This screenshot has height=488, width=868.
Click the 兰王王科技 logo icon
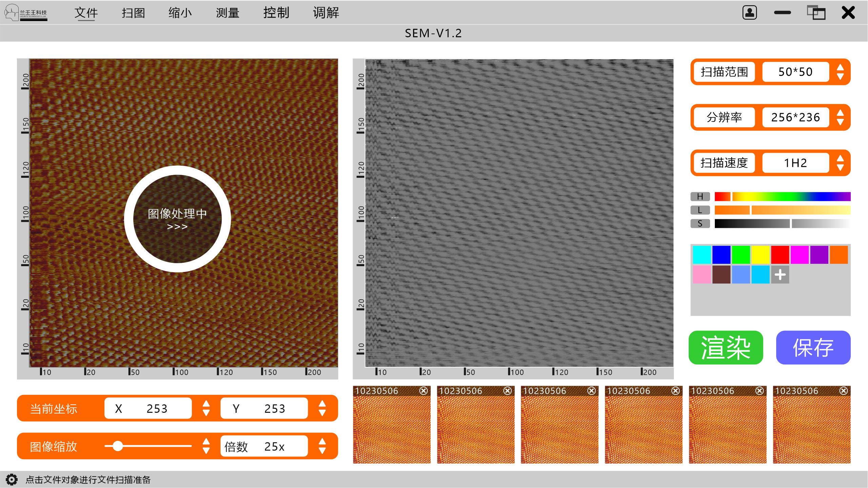tap(25, 13)
